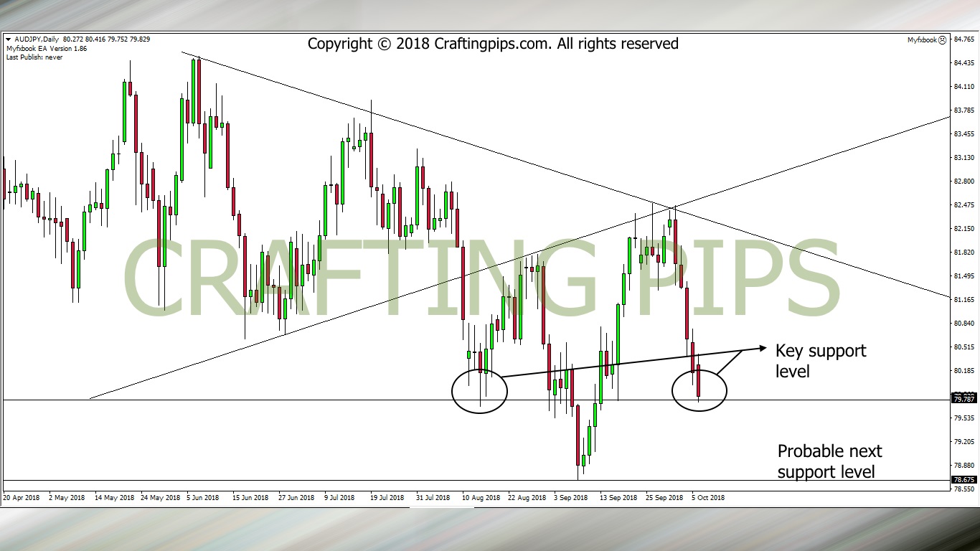Click the 31 Jul 2018 date label
Image resolution: width=980 pixels, height=551 pixels.
pos(433,497)
